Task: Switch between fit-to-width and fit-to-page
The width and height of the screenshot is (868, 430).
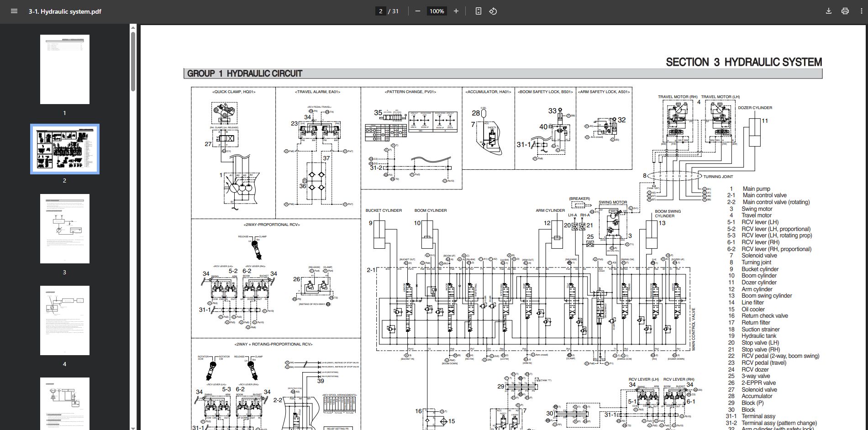Action: point(478,11)
